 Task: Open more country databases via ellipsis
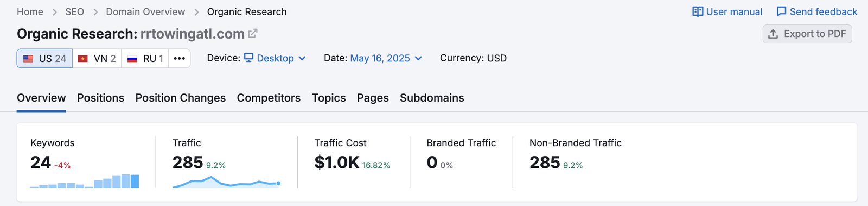point(180,58)
